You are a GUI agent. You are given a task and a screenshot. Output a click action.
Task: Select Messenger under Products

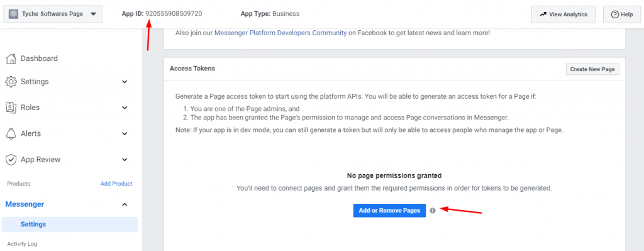25,204
